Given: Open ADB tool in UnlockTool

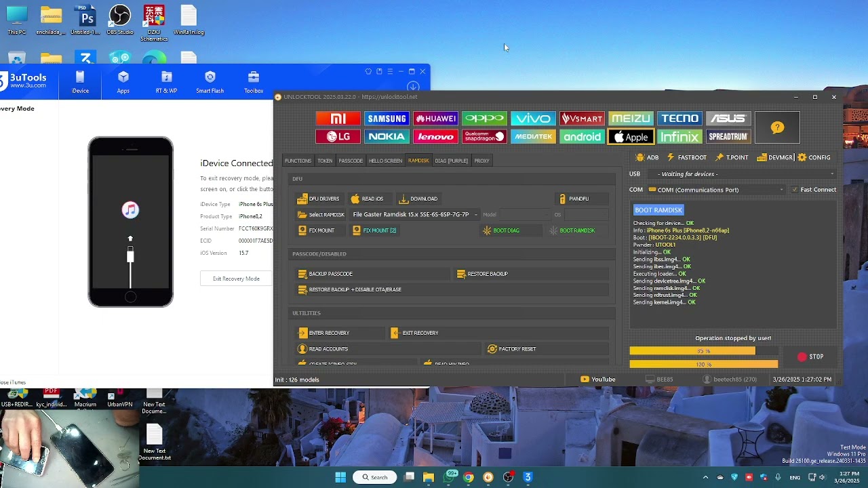Looking at the screenshot, I should [x=647, y=157].
